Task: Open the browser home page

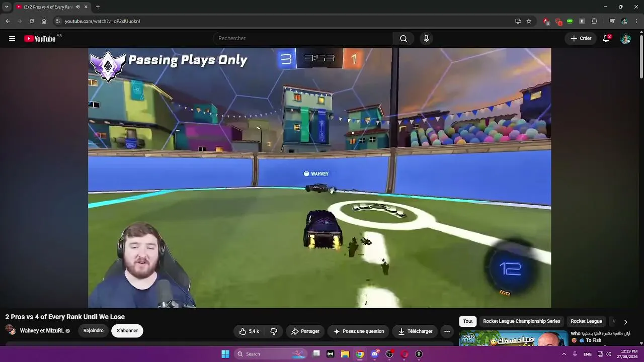Action: click(x=44, y=21)
